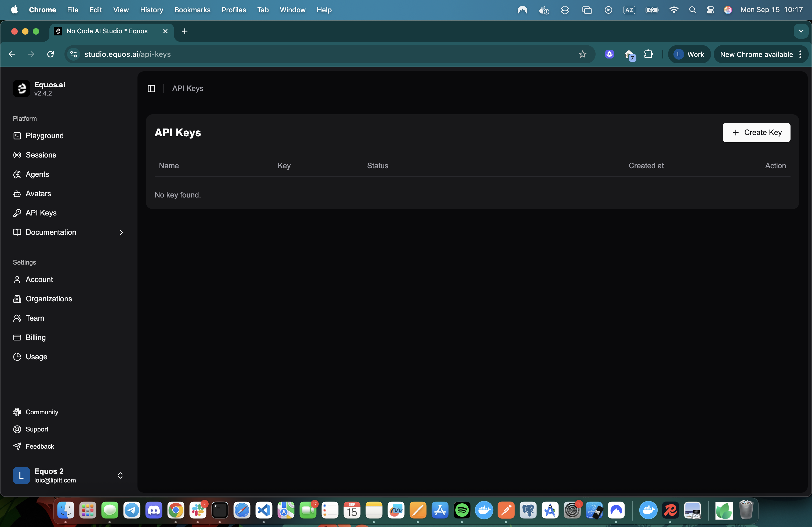The width and height of the screenshot is (812, 527).
Task: Expand the Documentation submenu chevron
Action: (121, 232)
